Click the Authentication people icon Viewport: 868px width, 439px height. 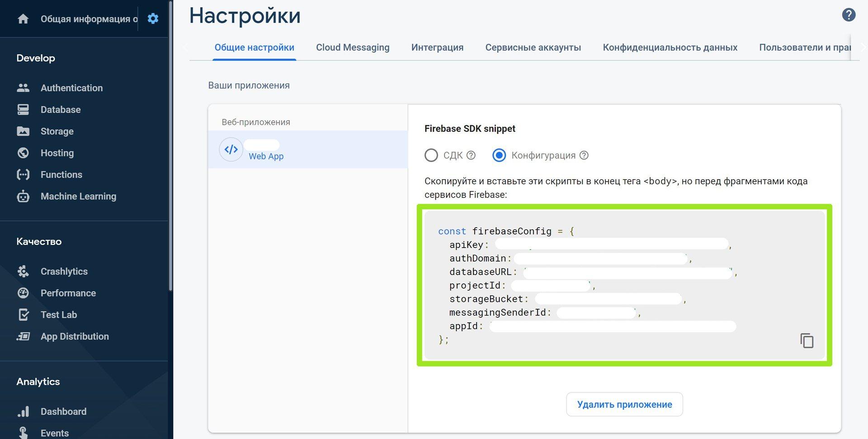point(23,88)
